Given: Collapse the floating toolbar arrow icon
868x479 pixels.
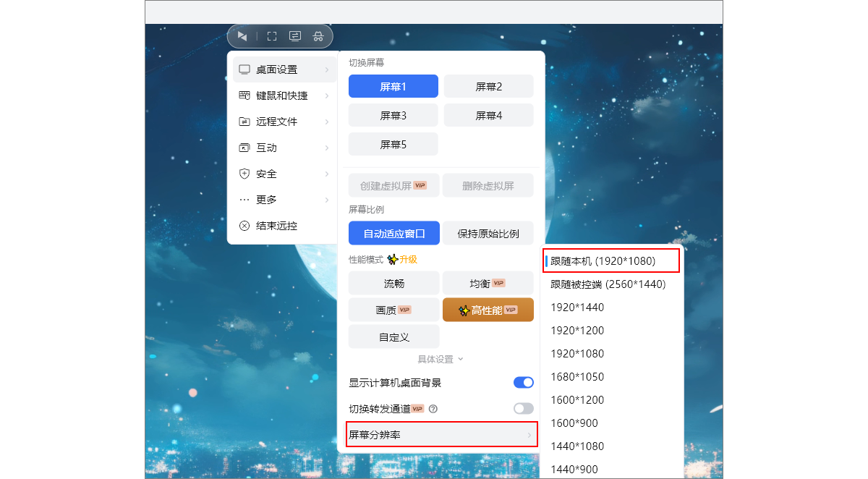Looking at the screenshot, I should point(242,36).
